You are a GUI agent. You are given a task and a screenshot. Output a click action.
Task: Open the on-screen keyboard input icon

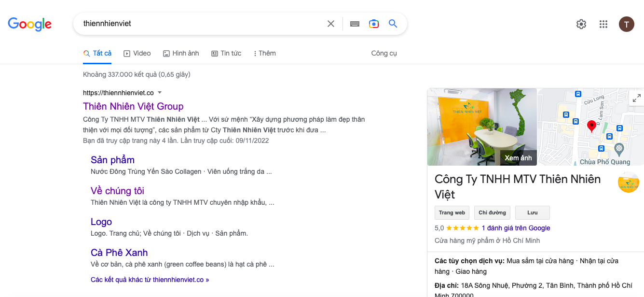pos(355,23)
